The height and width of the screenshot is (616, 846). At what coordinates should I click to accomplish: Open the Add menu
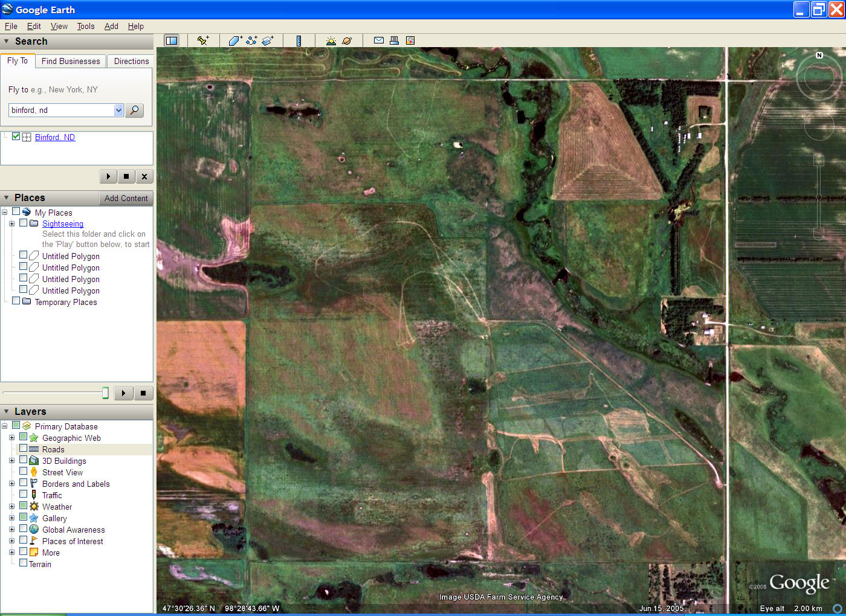111,26
